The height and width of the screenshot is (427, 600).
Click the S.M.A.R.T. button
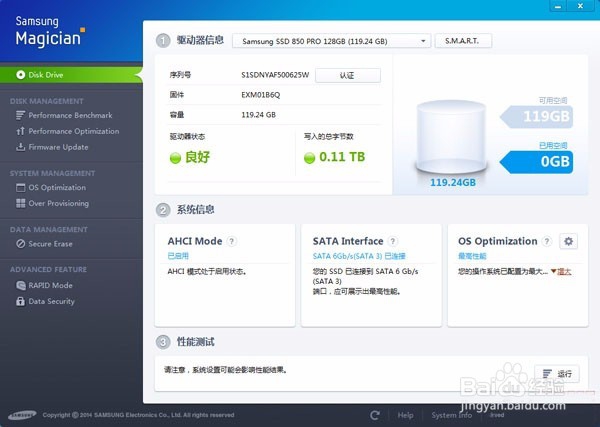click(463, 41)
